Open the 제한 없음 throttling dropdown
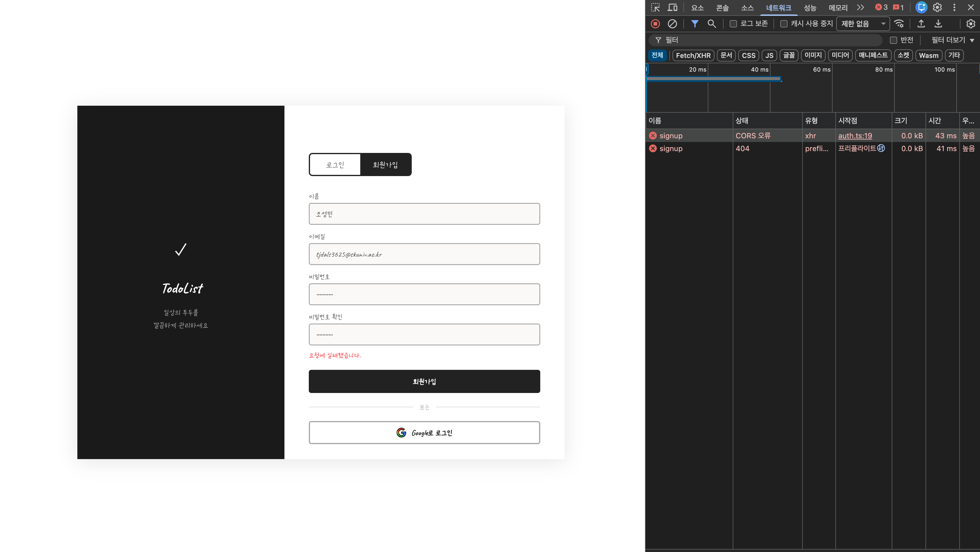980x552 pixels. [x=863, y=23]
